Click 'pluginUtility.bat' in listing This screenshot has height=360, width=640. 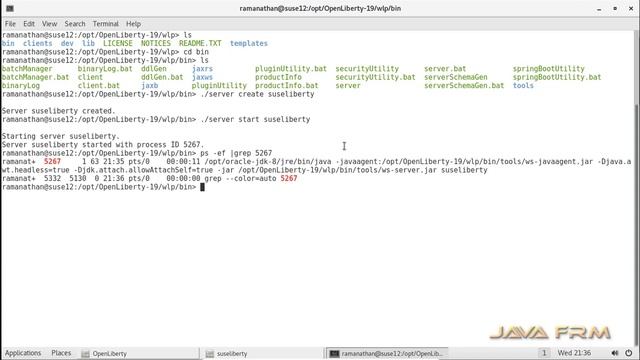291,69
